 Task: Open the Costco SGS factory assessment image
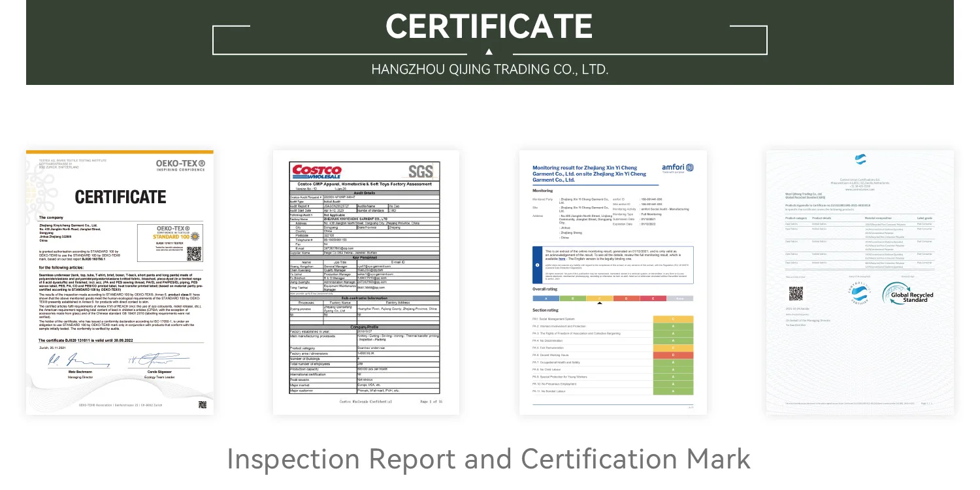click(366, 282)
